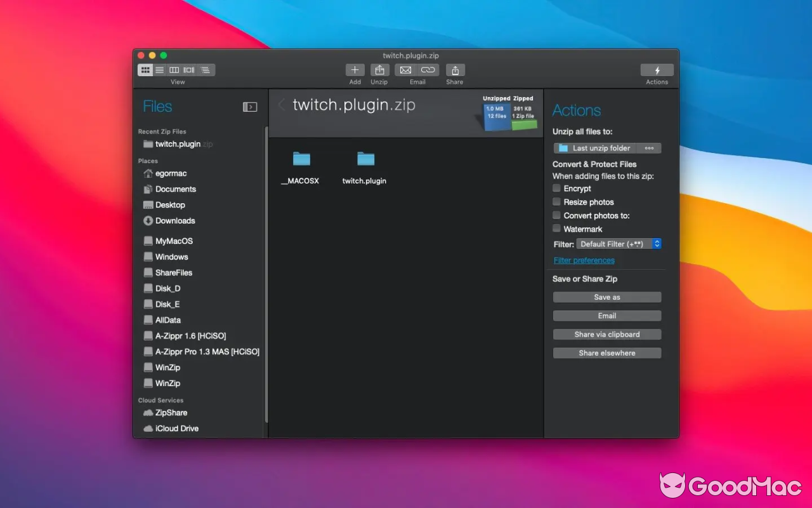Open the Unzip tool in the toolbar

click(x=379, y=70)
